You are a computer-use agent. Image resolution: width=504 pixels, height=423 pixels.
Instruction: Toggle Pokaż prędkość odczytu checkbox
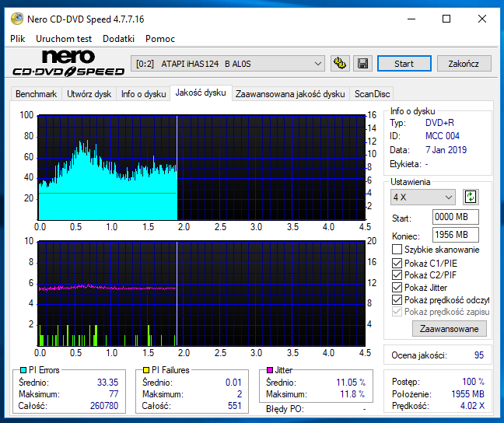pyautogui.click(x=397, y=300)
